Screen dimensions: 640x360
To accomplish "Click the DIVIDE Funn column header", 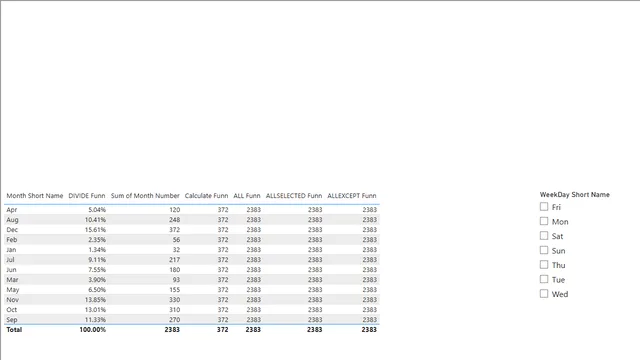I will [87, 196].
